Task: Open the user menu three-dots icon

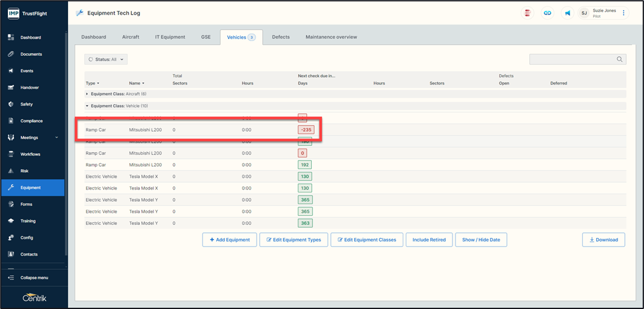Action: 624,13
